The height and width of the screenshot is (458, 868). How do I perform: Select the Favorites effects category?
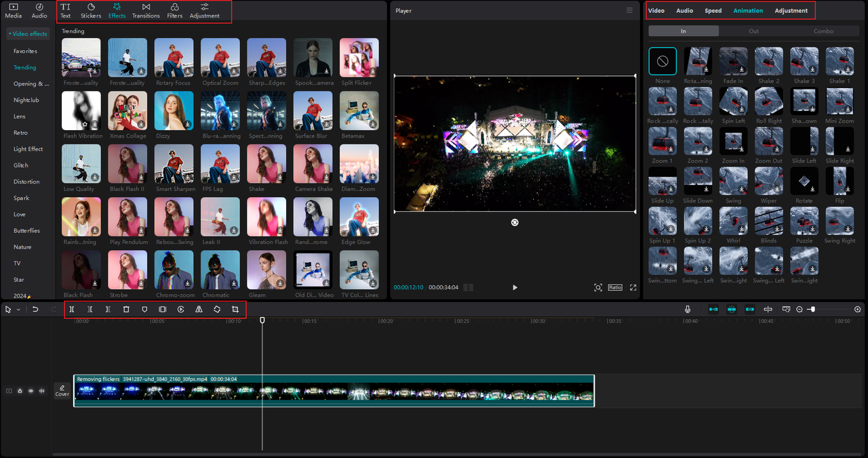(x=26, y=51)
